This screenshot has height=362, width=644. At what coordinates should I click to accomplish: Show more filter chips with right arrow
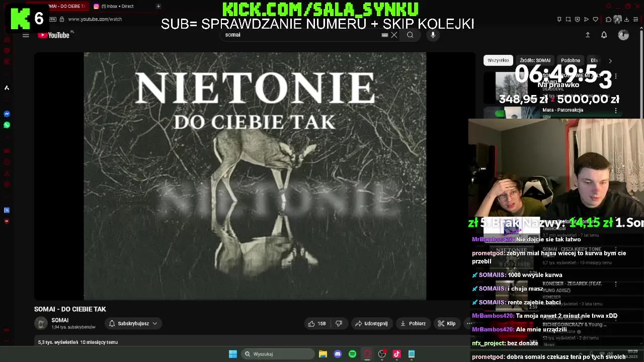(x=610, y=61)
